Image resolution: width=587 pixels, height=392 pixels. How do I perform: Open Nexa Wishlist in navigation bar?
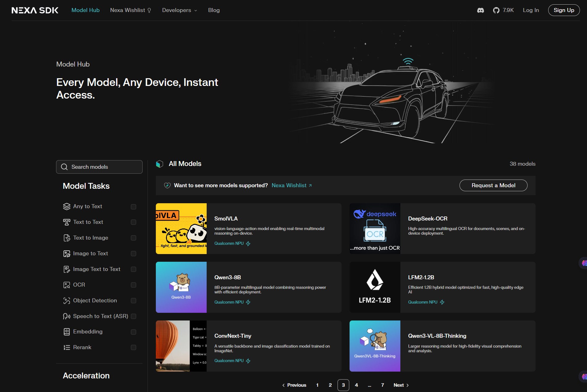(x=130, y=10)
